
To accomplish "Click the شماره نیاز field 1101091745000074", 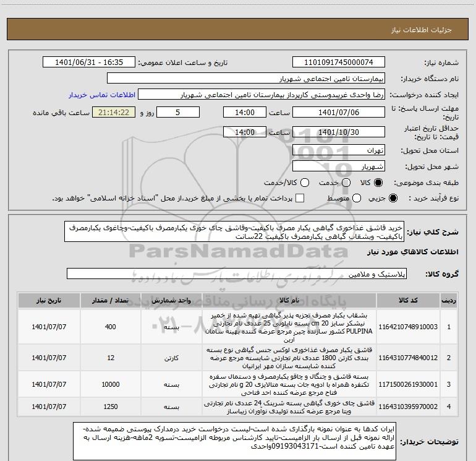I will [x=339, y=62].
